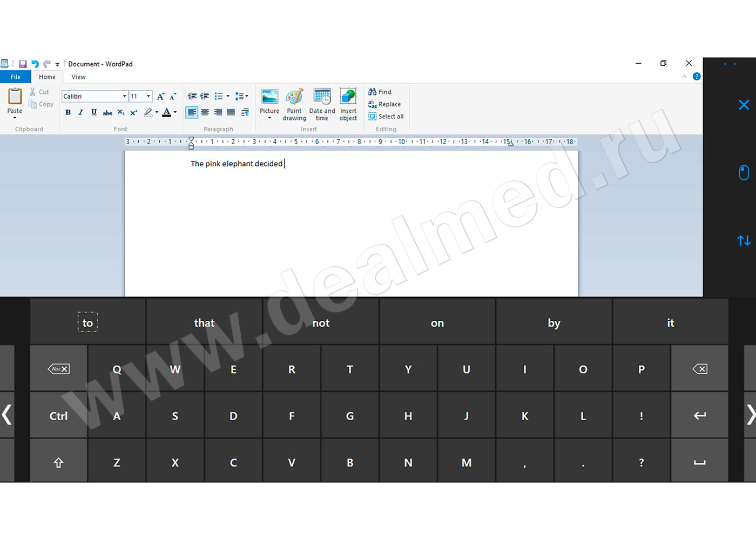Click the Shrink font icon

(173, 96)
